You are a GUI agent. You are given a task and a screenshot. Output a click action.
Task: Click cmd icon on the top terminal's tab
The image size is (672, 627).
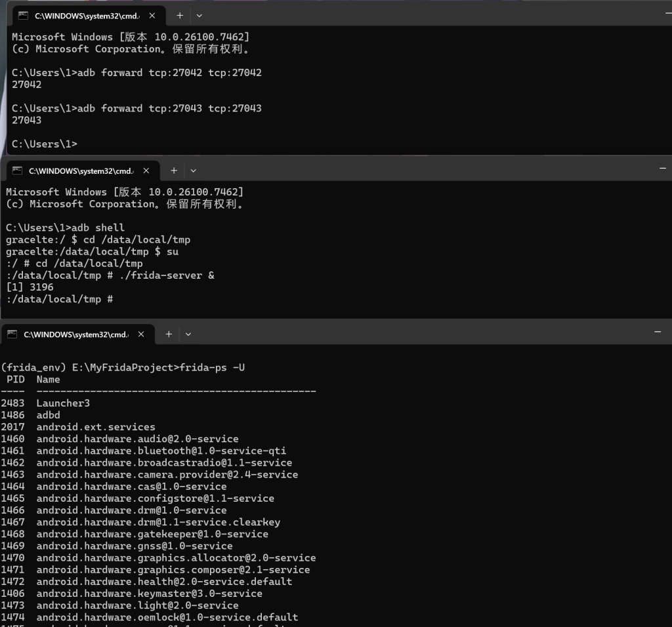point(23,15)
